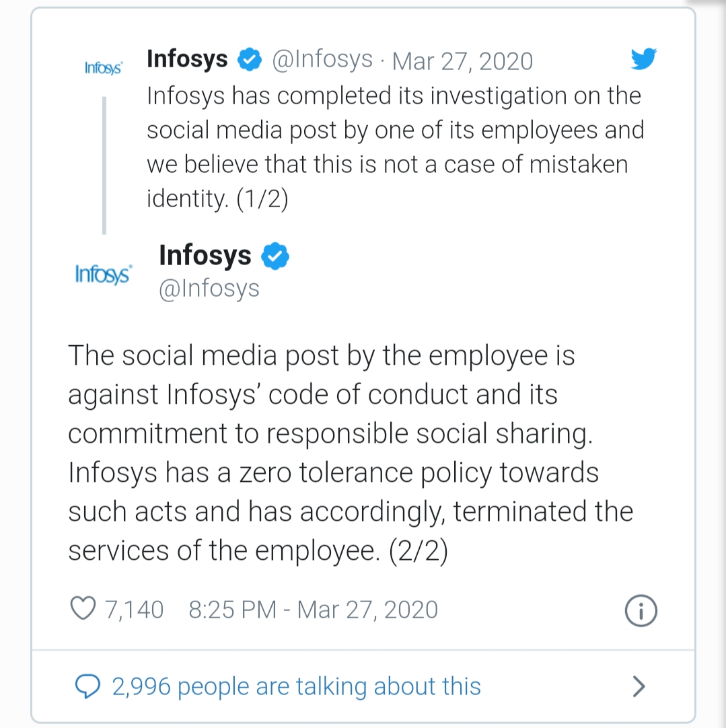Click the grey @Infosys handle in the top tweet
This screenshot has width=726, height=728.
[322, 59]
